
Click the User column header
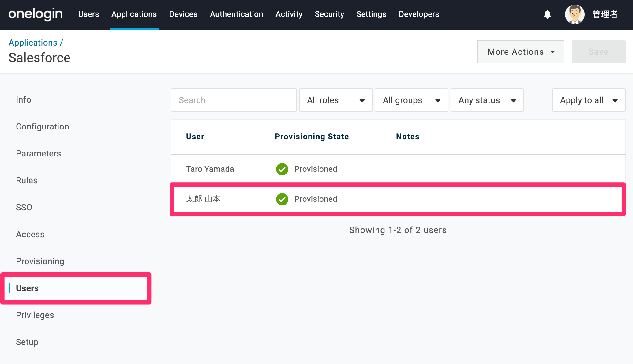coord(195,137)
